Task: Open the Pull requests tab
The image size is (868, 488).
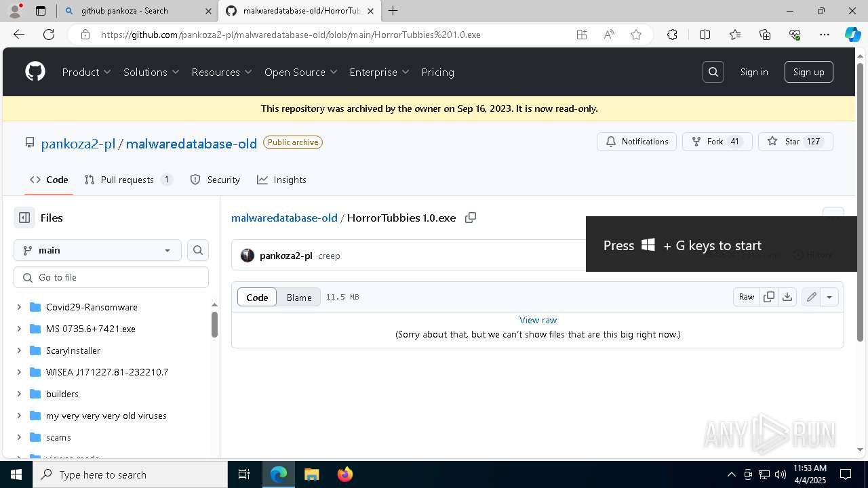Action: pyautogui.click(x=129, y=180)
